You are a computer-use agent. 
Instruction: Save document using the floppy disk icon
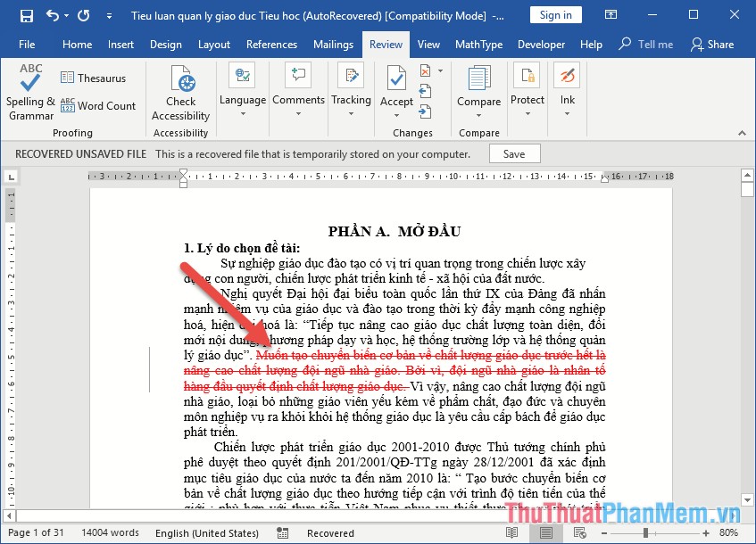pyautogui.click(x=26, y=15)
